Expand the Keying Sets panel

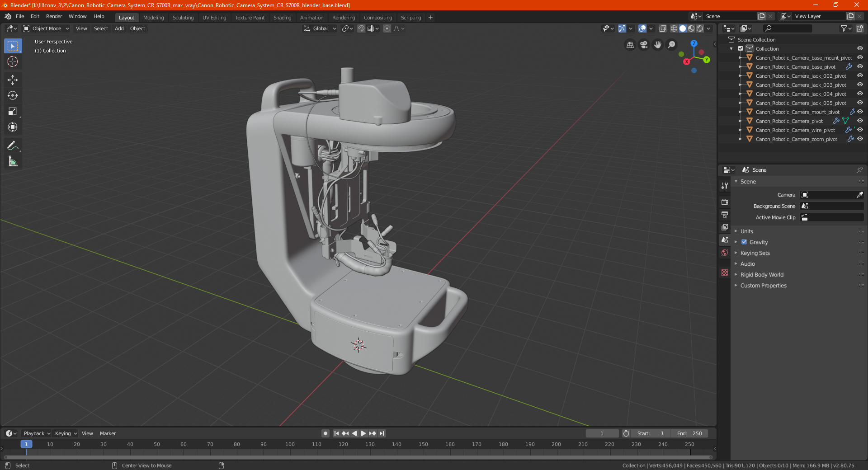point(755,253)
